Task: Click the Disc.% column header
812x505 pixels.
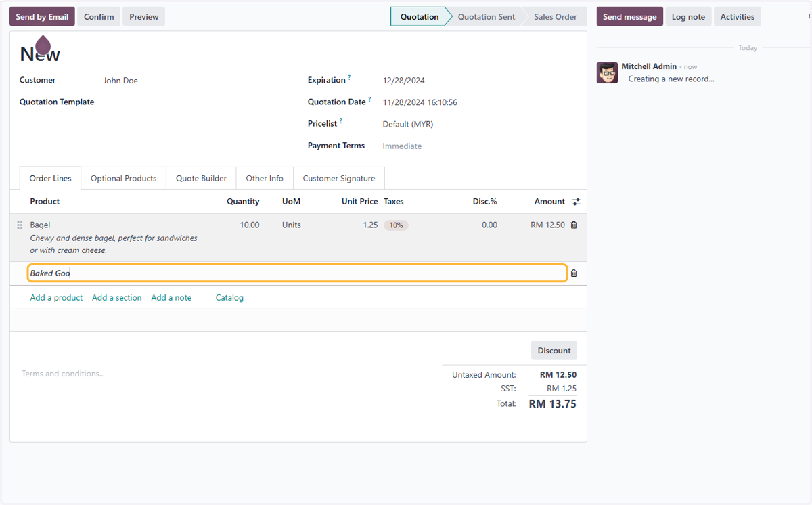Action: (x=484, y=201)
